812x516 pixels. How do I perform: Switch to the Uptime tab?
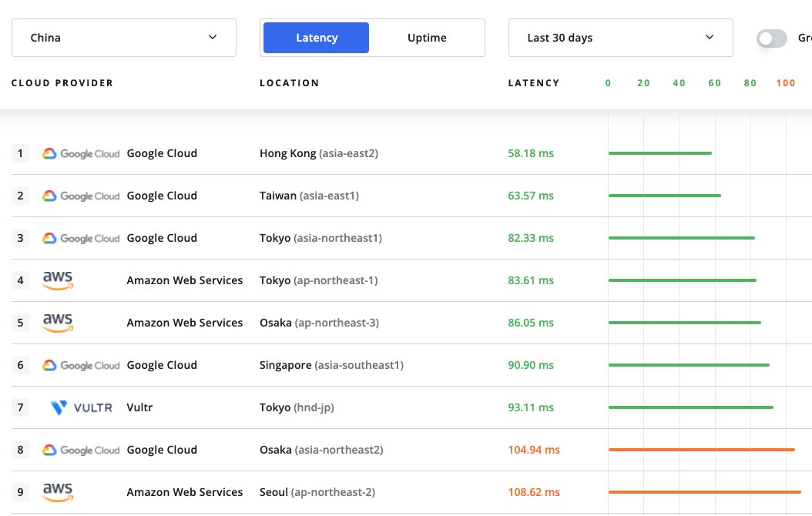pyautogui.click(x=427, y=38)
